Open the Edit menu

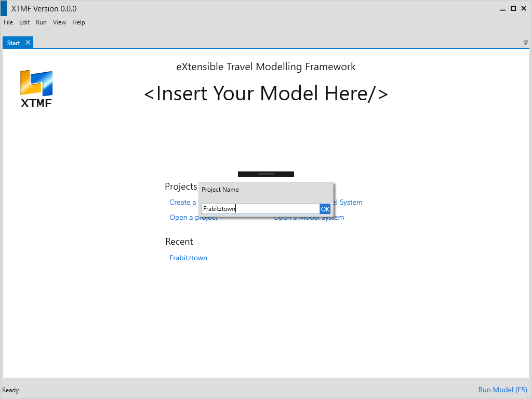(x=24, y=22)
